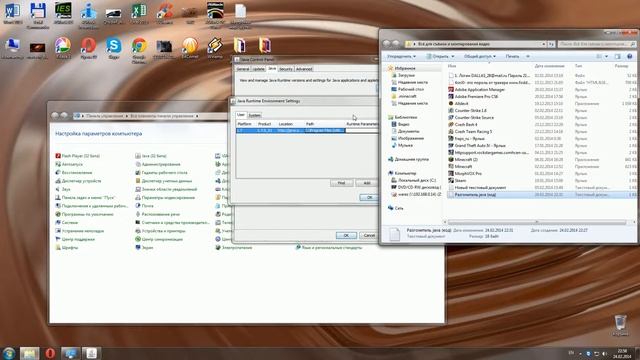Open the Открыть dropdown in Explorer toolbar
This screenshot has width=640, height=360.
pyautogui.click(x=440, y=56)
